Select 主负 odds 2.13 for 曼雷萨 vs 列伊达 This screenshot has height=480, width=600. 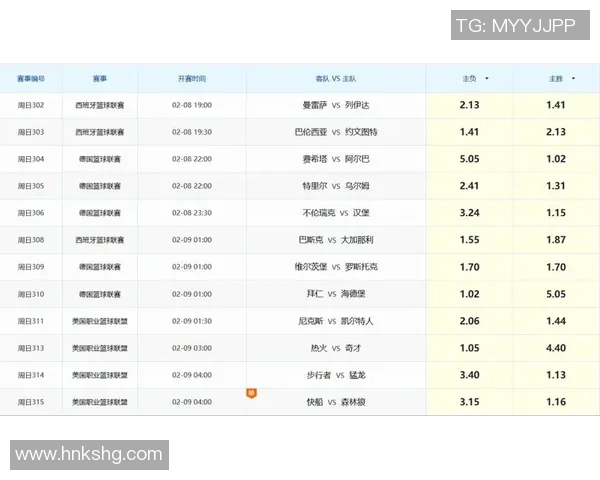[470, 105]
